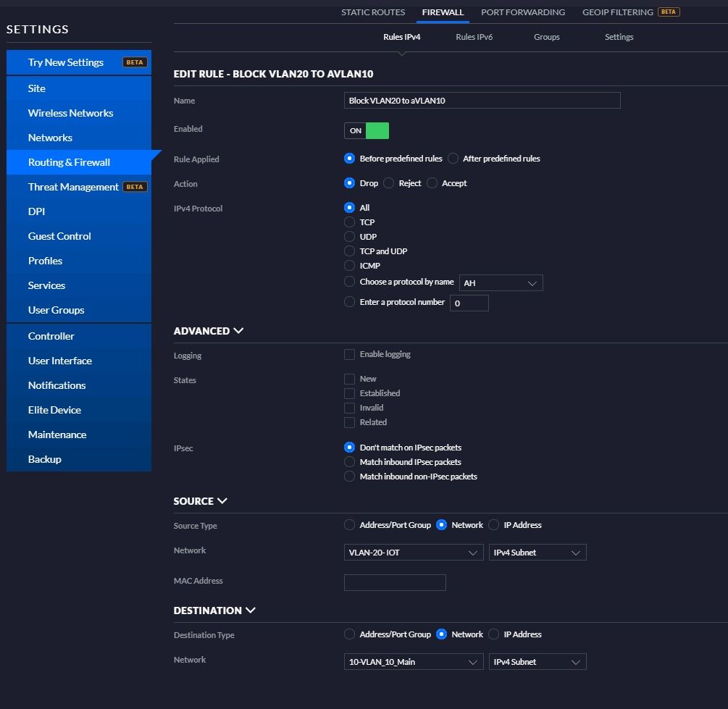This screenshot has width=728, height=709.
Task: Click BETA badge next to Try New Settings
Action: point(135,62)
